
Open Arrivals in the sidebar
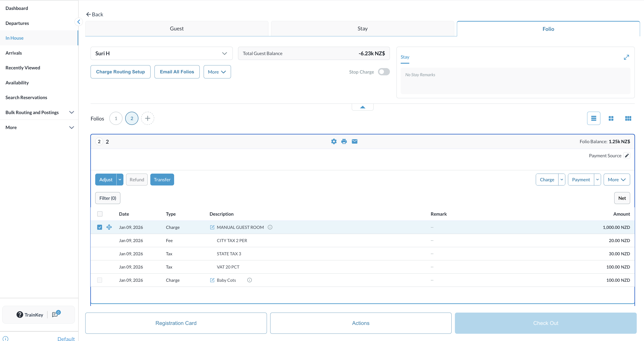[x=14, y=53]
